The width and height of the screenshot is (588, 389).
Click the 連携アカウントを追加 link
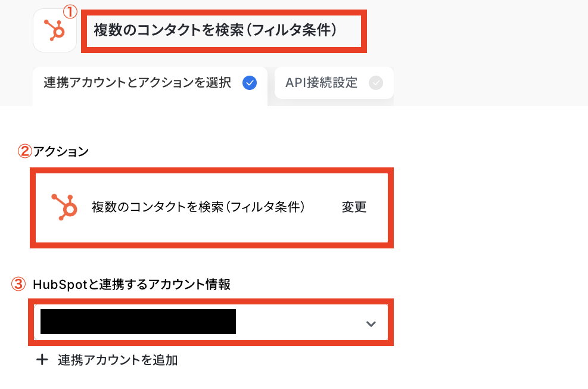[x=117, y=360]
